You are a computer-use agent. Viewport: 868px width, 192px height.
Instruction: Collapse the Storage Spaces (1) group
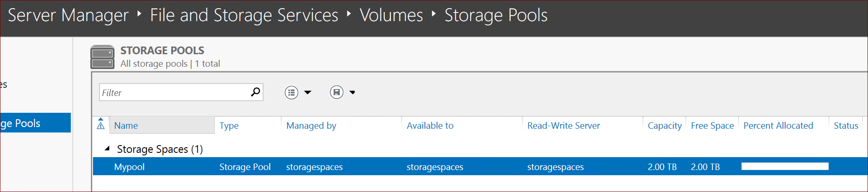click(107, 149)
